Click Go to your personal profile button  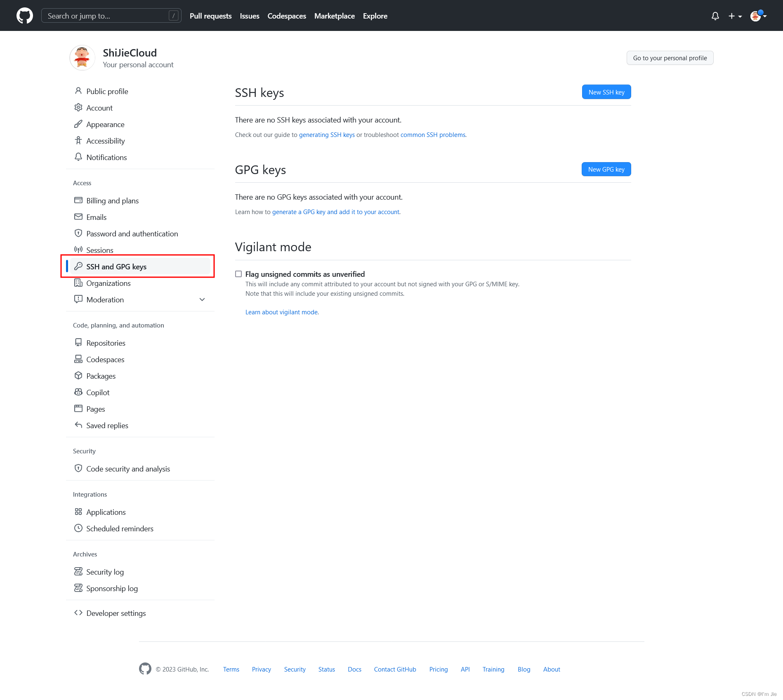(x=670, y=58)
